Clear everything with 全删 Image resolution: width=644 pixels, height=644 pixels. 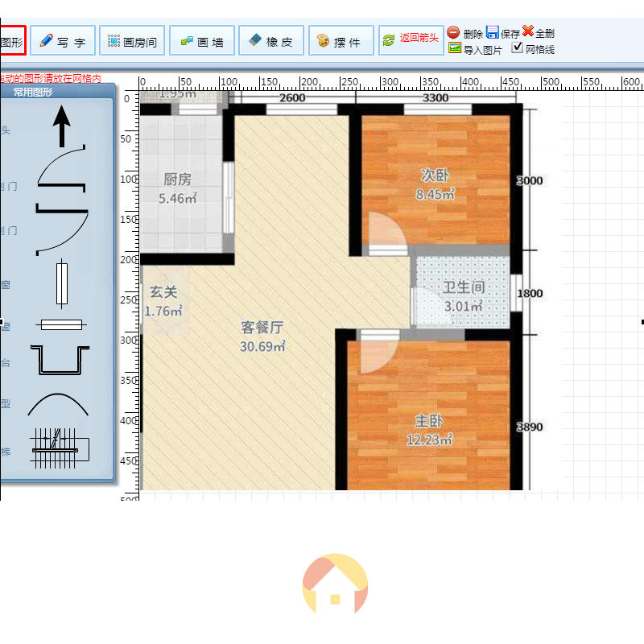click(x=539, y=32)
